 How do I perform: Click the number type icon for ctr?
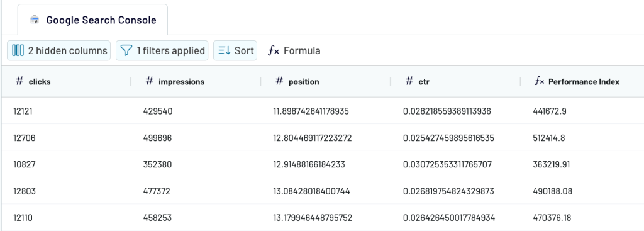[409, 81]
